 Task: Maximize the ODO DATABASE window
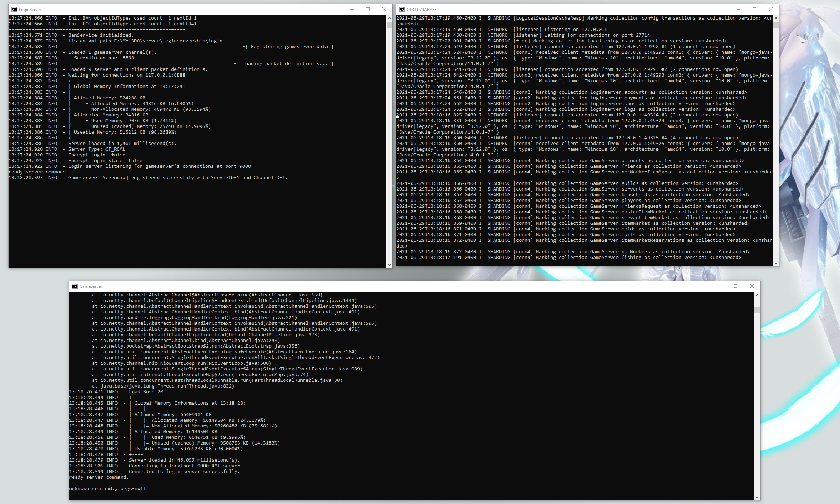tap(754, 10)
